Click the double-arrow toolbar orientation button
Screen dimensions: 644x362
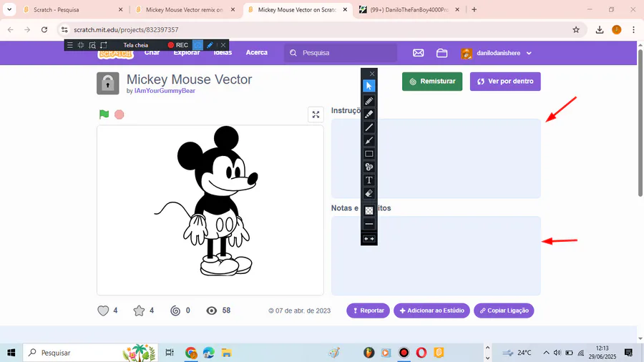tap(369, 239)
